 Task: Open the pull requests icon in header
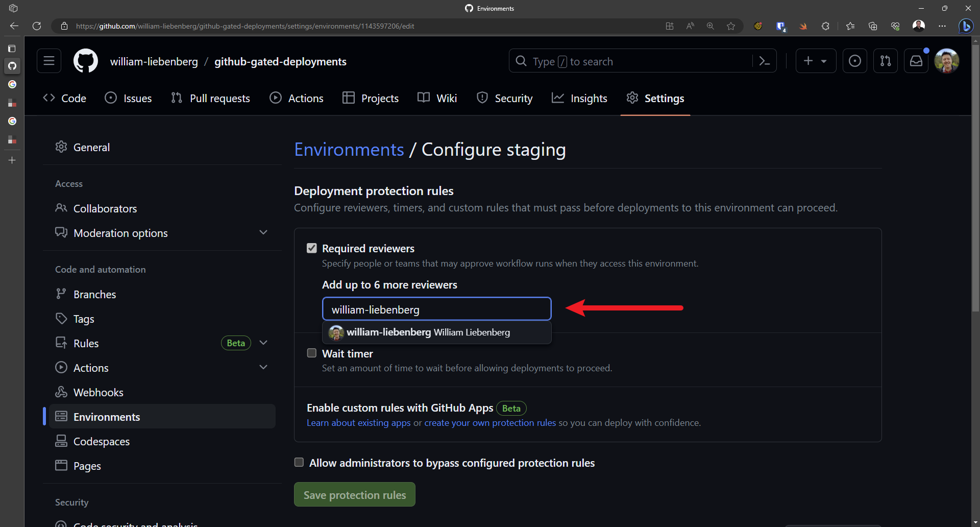[x=176, y=98]
